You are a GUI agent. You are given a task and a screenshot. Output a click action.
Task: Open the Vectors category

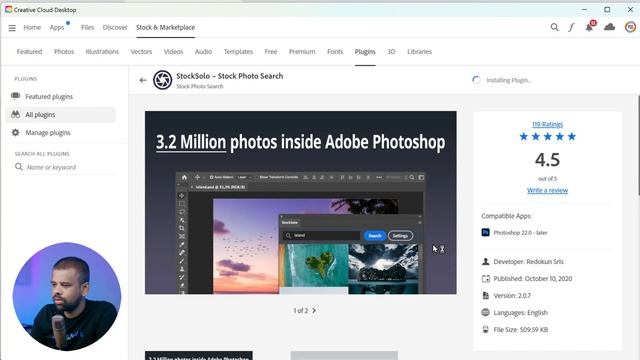141,51
